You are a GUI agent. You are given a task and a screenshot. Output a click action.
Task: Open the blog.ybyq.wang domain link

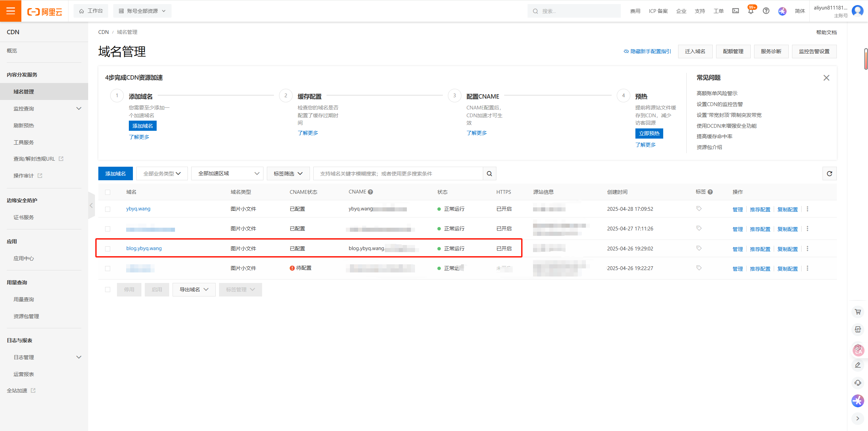point(144,248)
